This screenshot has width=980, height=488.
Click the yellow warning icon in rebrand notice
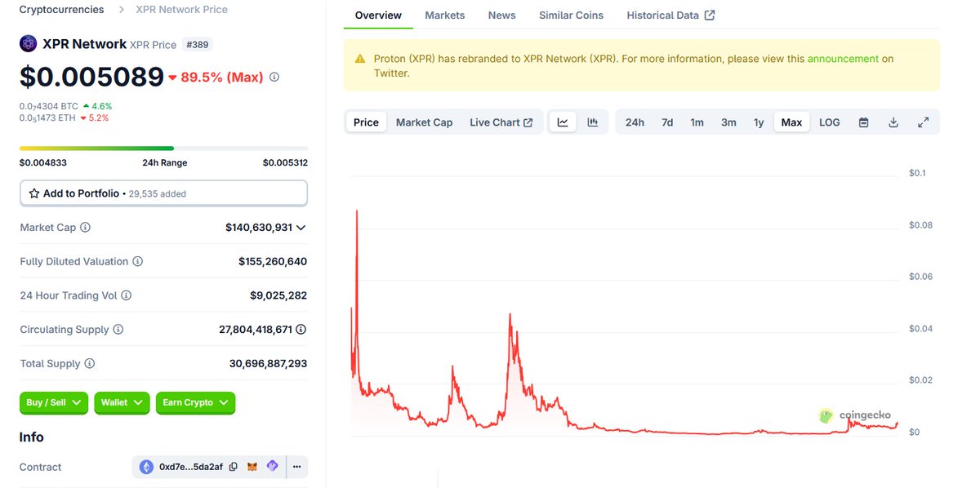(360, 59)
